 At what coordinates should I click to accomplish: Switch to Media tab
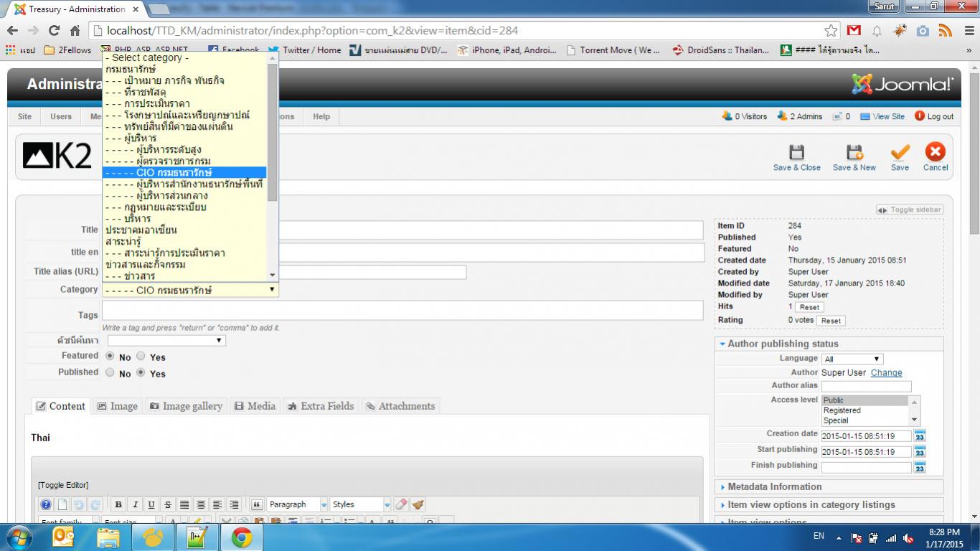click(255, 406)
